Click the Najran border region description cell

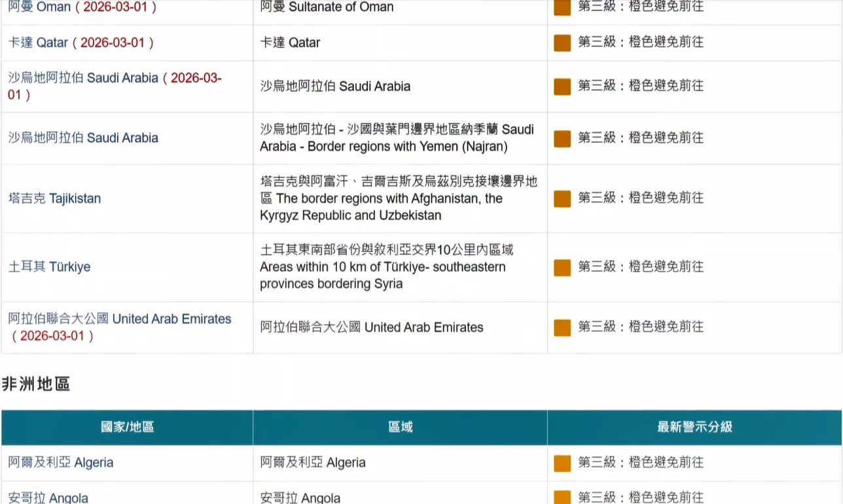point(397,138)
